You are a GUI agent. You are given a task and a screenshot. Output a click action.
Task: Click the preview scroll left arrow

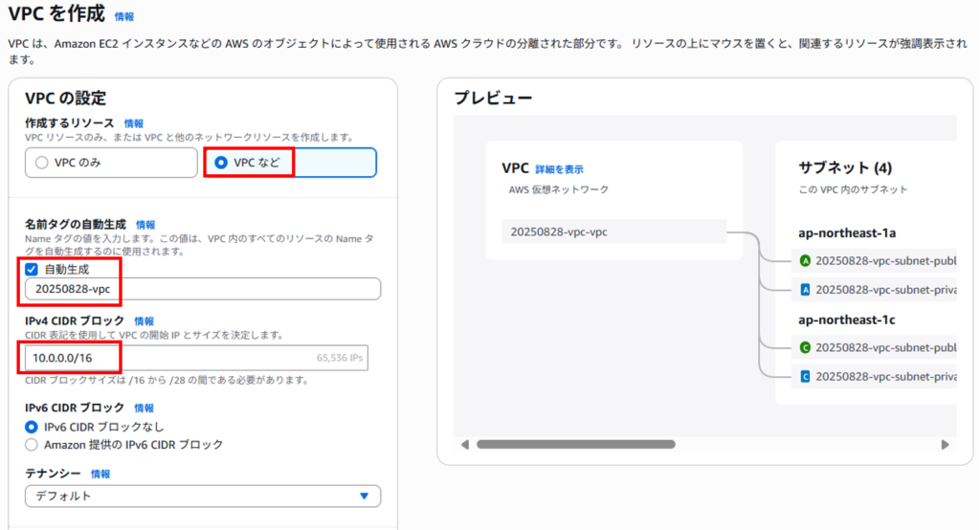tap(464, 444)
